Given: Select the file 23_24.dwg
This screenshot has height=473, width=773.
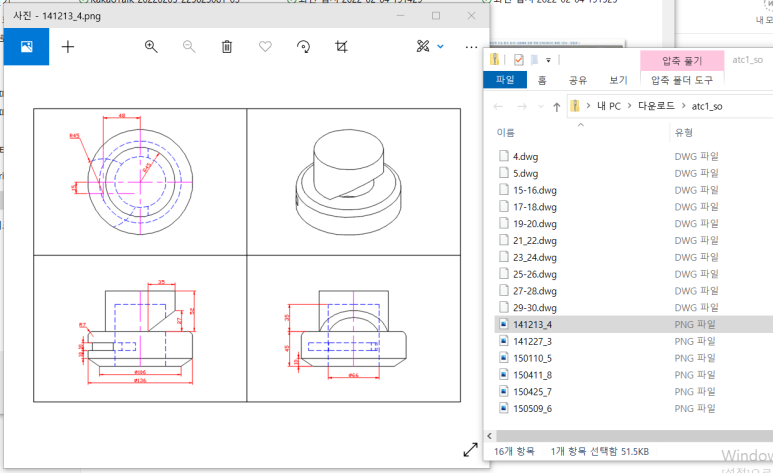Looking at the screenshot, I should [x=535, y=257].
